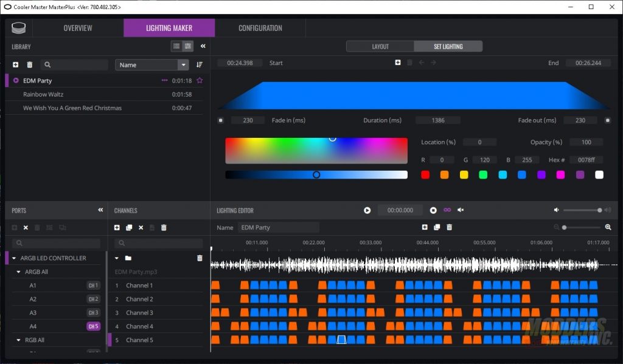Edit the End time field

pyautogui.click(x=588, y=63)
